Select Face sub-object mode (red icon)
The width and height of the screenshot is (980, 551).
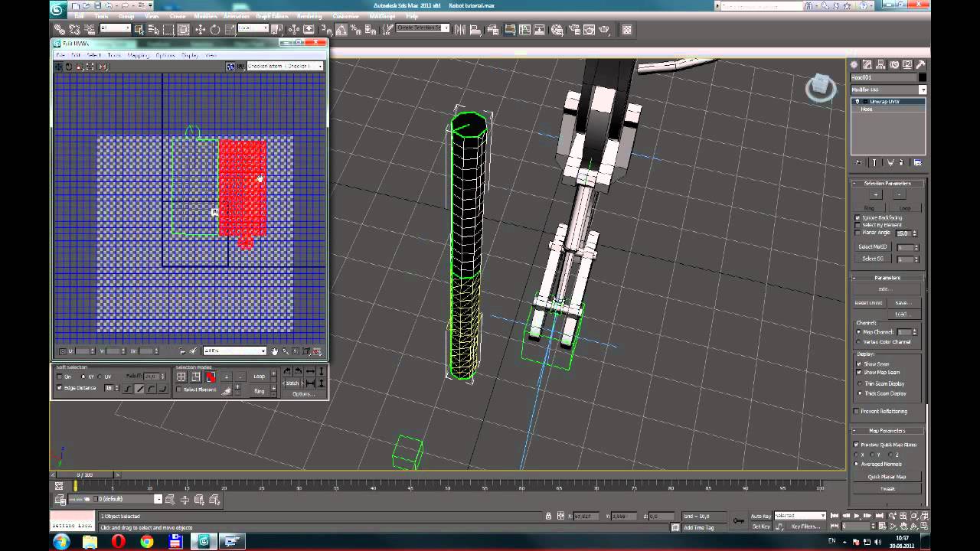click(x=211, y=377)
